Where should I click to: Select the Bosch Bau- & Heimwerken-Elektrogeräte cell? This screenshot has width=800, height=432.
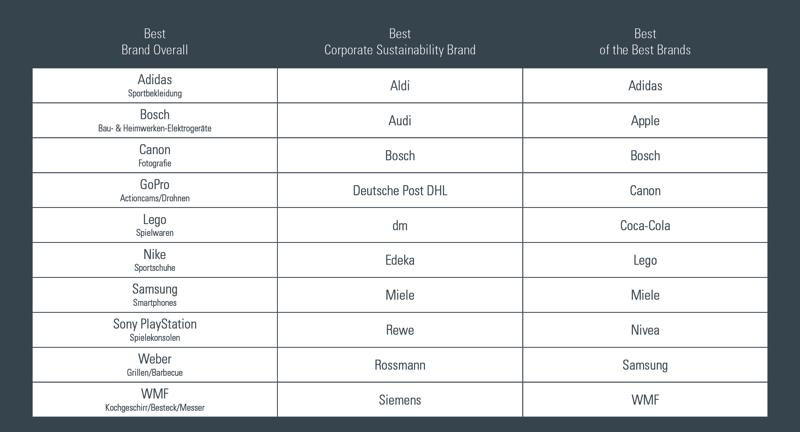pos(155,120)
